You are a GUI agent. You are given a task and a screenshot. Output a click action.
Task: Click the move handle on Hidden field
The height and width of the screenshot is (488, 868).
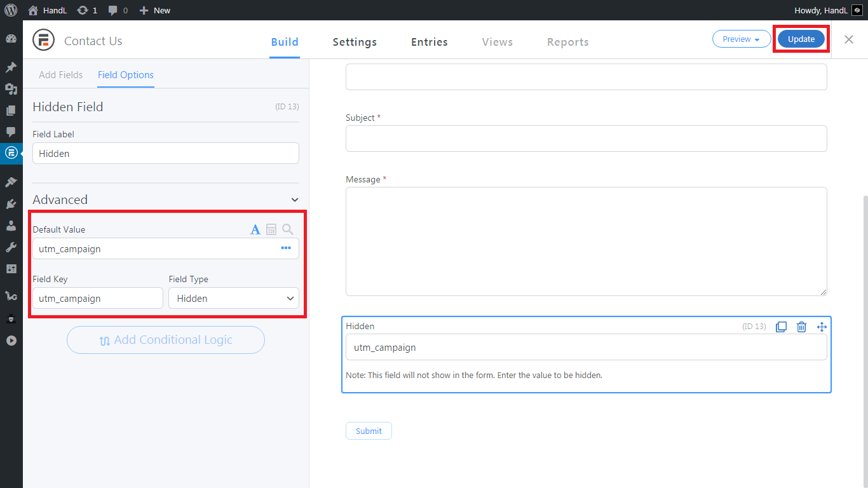click(x=822, y=327)
